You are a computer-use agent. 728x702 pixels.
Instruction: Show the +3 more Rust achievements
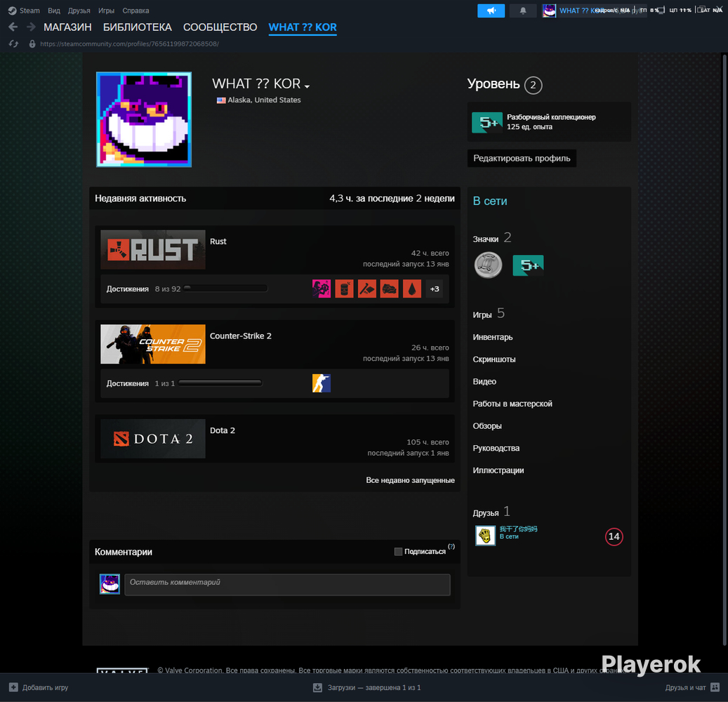434,289
